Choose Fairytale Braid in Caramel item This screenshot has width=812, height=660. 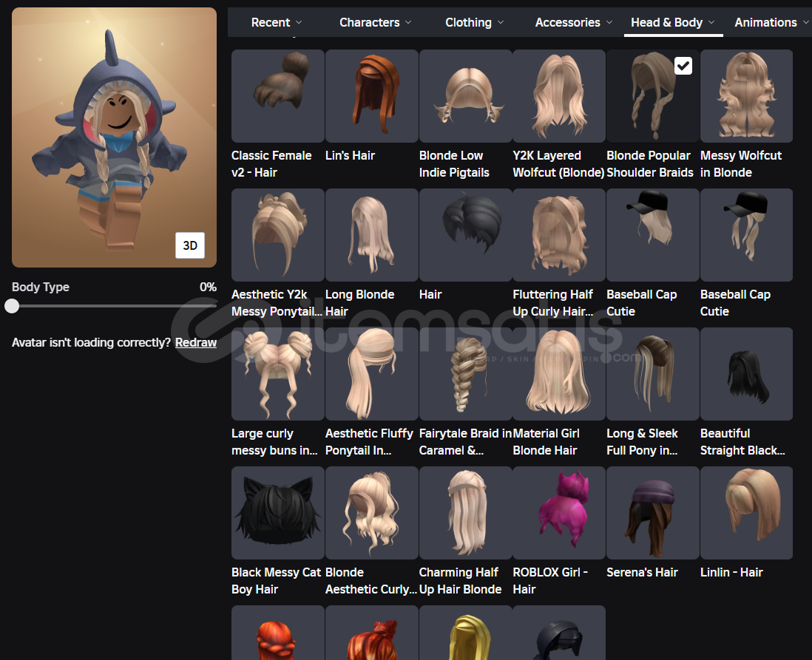coord(465,374)
